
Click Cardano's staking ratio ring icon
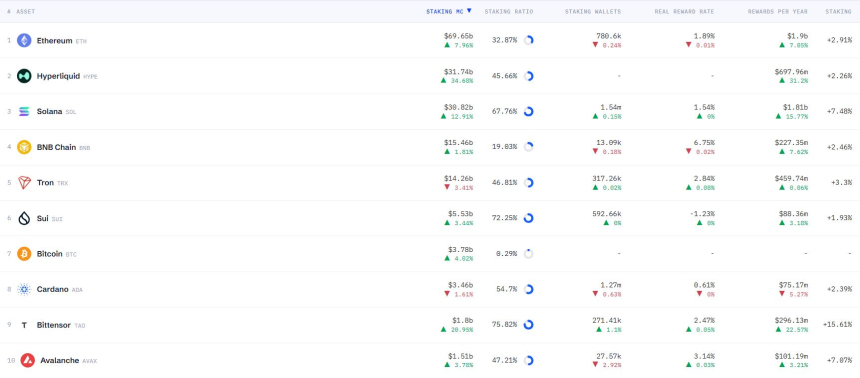click(529, 289)
